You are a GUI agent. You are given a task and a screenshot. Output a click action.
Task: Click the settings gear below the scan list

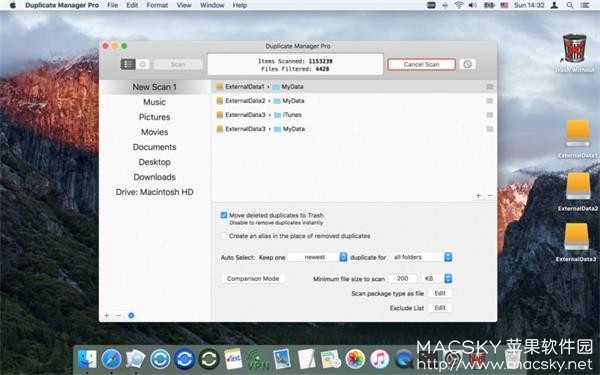pyautogui.click(x=131, y=315)
